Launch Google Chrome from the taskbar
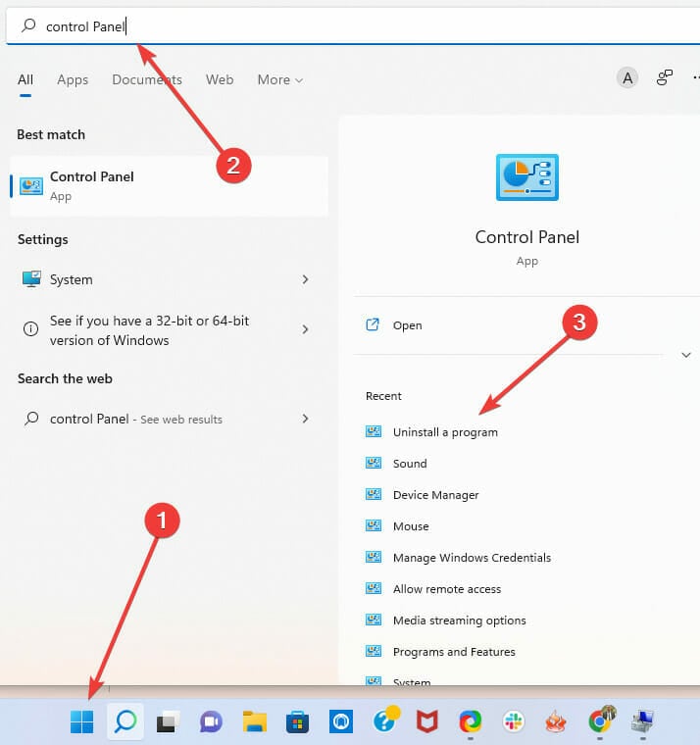The width and height of the screenshot is (700, 745). click(601, 720)
